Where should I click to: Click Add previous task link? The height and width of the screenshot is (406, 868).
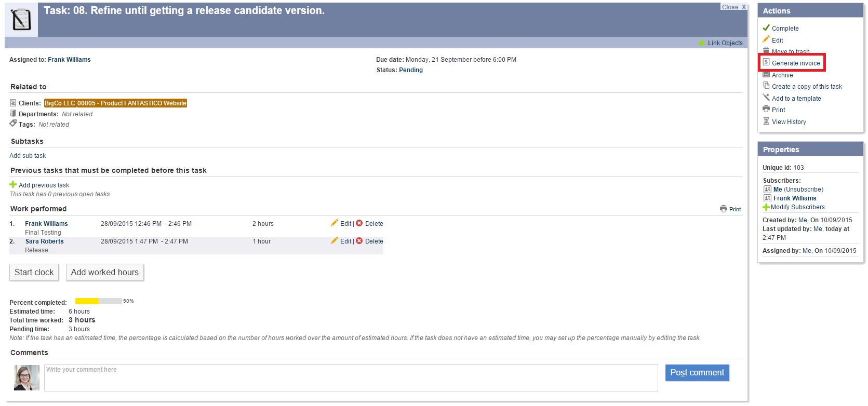coord(44,185)
